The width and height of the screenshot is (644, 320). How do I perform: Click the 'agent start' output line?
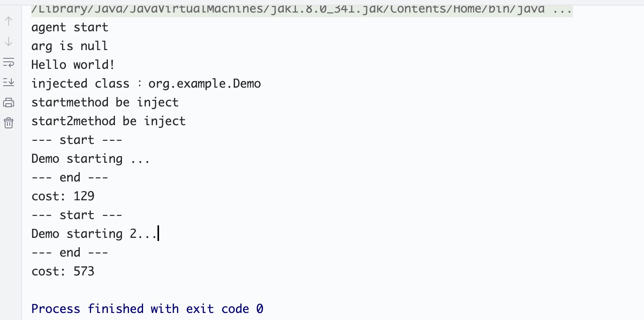point(70,27)
